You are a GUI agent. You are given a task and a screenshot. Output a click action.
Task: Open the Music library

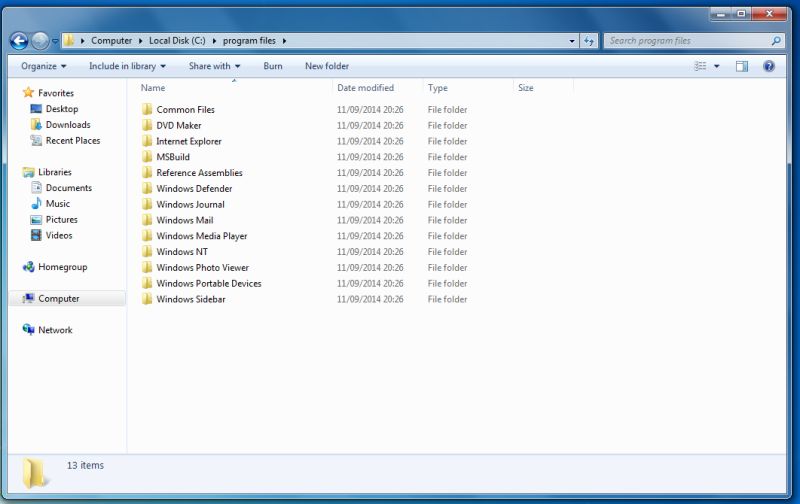(58, 204)
